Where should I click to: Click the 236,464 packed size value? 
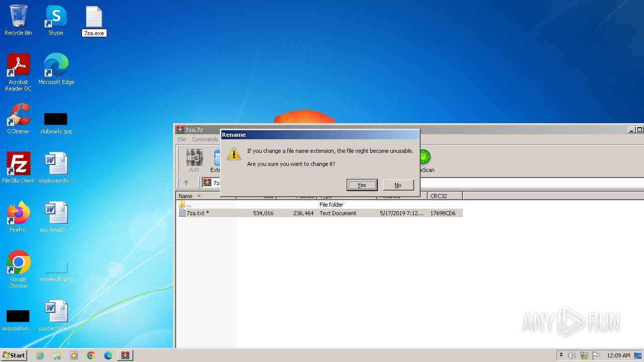(x=303, y=213)
